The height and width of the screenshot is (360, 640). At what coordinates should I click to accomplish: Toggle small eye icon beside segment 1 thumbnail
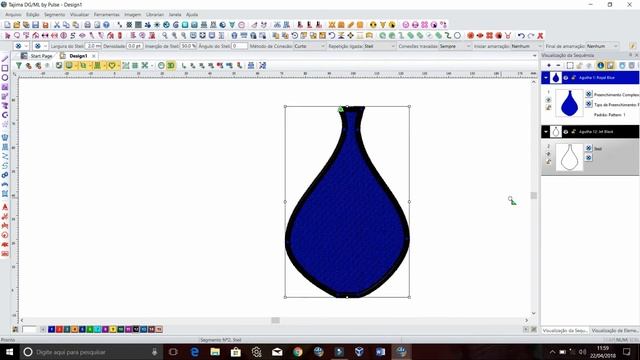pyautogui.click(x=548, y=100)
